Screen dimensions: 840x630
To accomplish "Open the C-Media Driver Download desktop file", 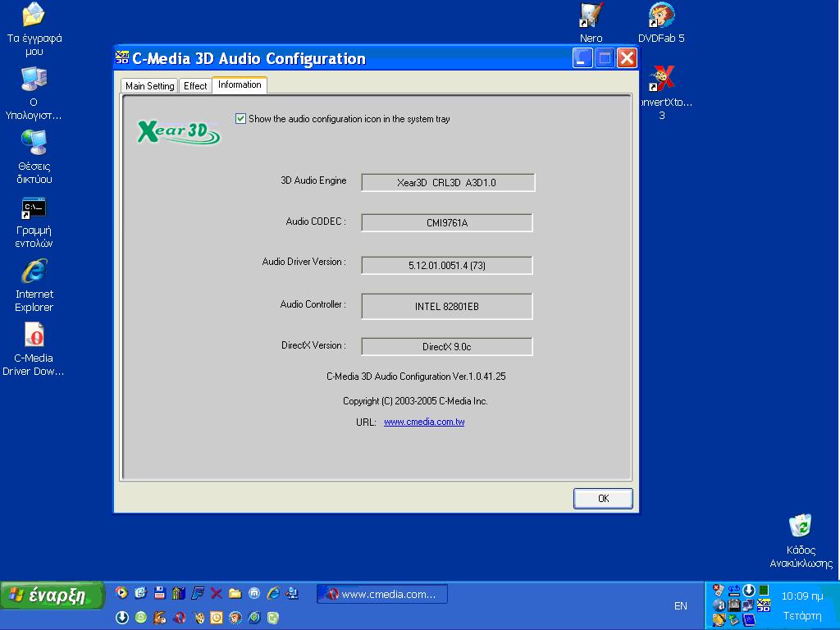I will (34, 349).
